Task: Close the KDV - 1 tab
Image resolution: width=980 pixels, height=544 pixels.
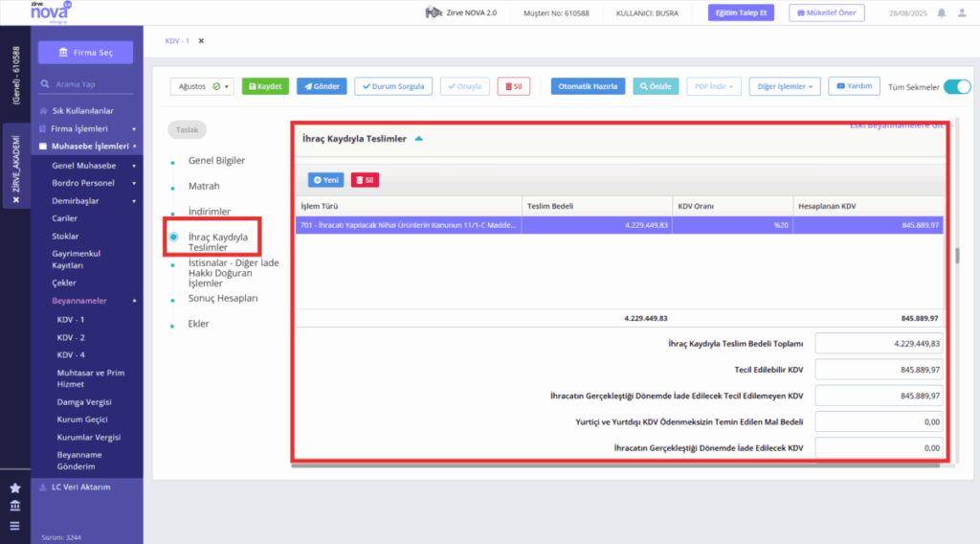Action: [x=201, y=40]
